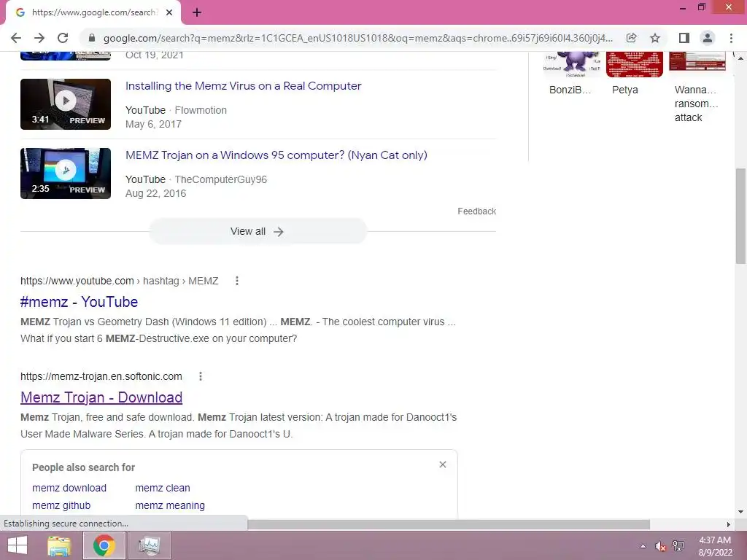Click horizontal scroll right arrow
The width and height of the screenshot is (747, 560).
tap(729, 524)
